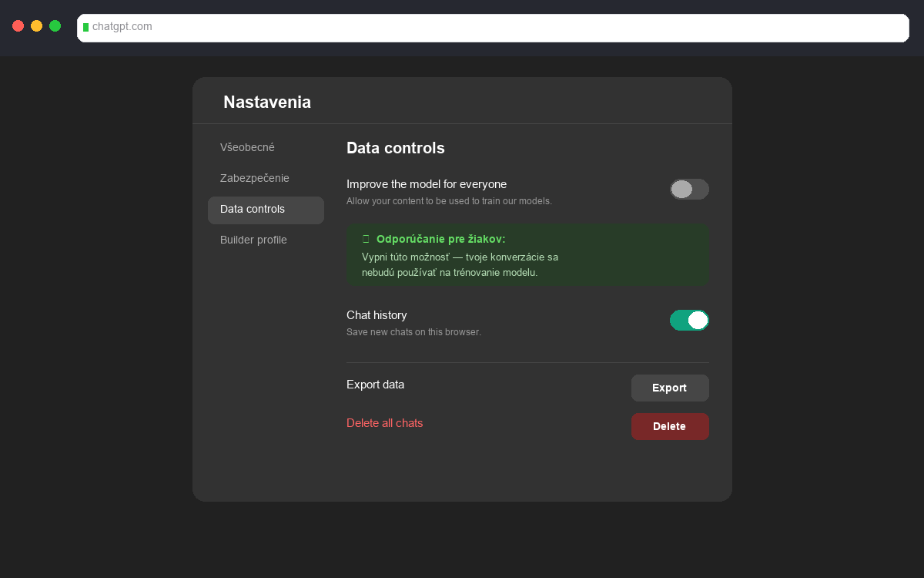Click the green zoom button
Screen dimensions: 924x578
(x=55, y=25)
